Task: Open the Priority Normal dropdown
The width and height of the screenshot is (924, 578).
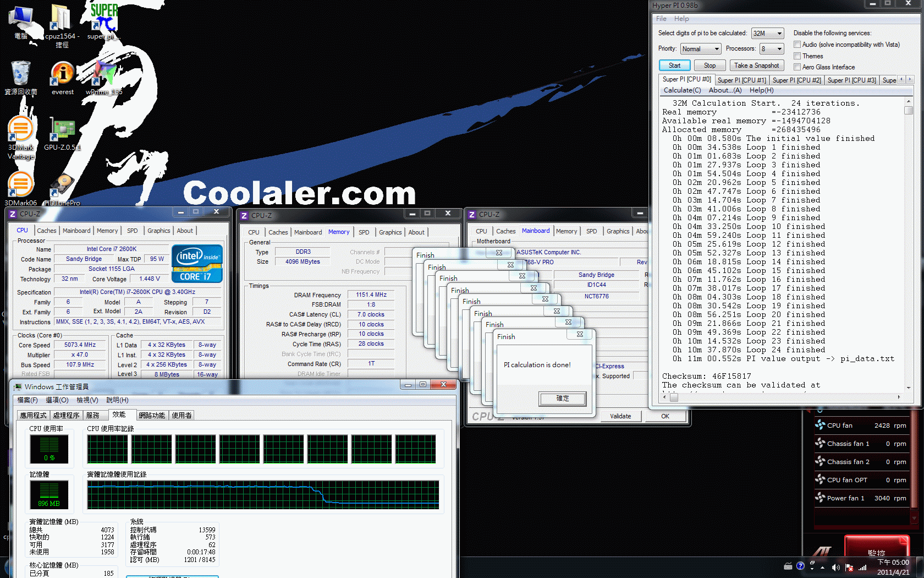Action: point(701,49)
